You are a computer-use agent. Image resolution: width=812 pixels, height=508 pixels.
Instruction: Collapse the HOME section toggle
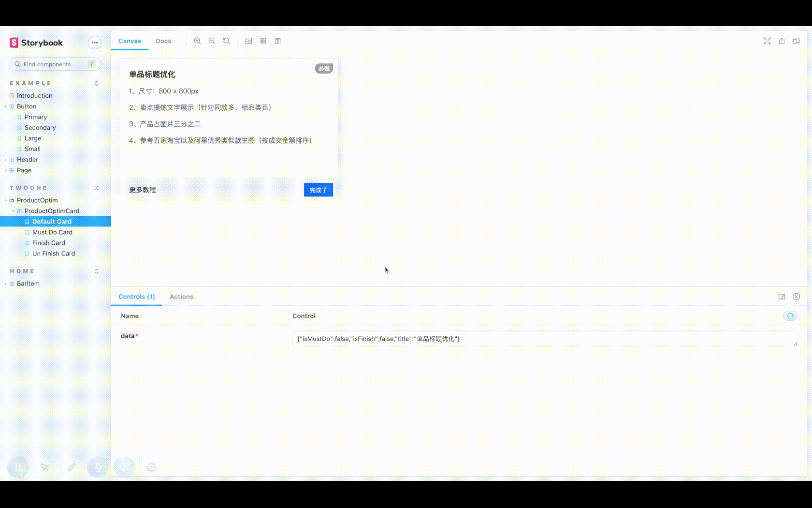[97, 271]
